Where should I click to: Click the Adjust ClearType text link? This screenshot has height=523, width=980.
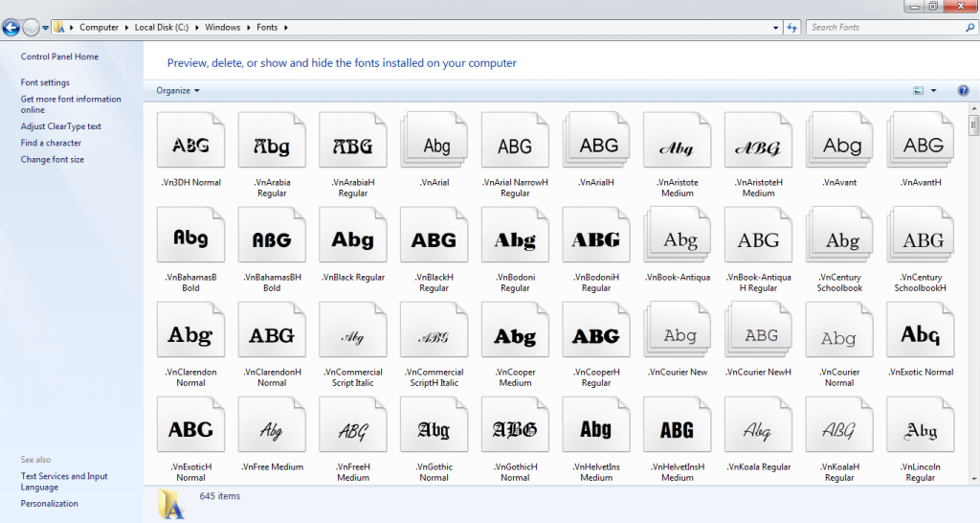tap(60, 126)
